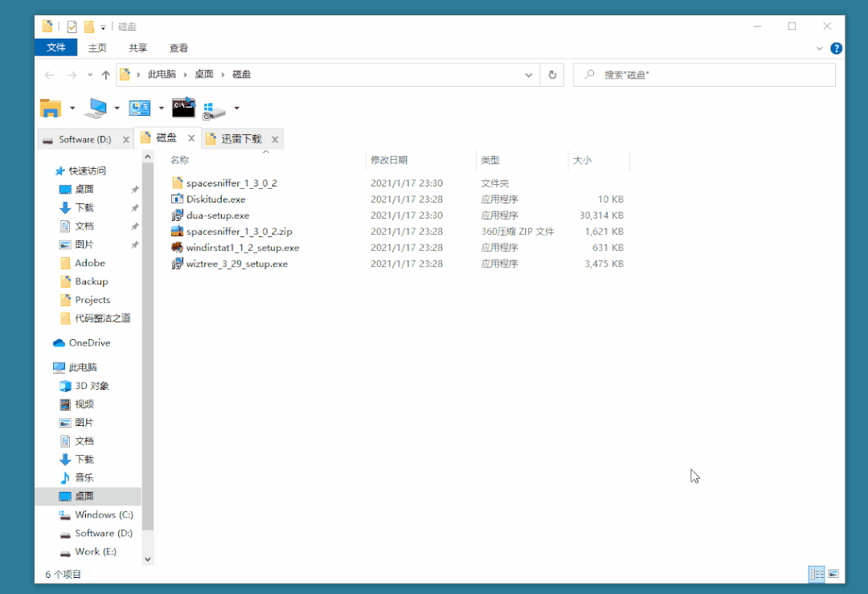This screenshot has height=594, width=868.
Task: Click the refresh button beside address bar
Action: [x=552, y=75]
